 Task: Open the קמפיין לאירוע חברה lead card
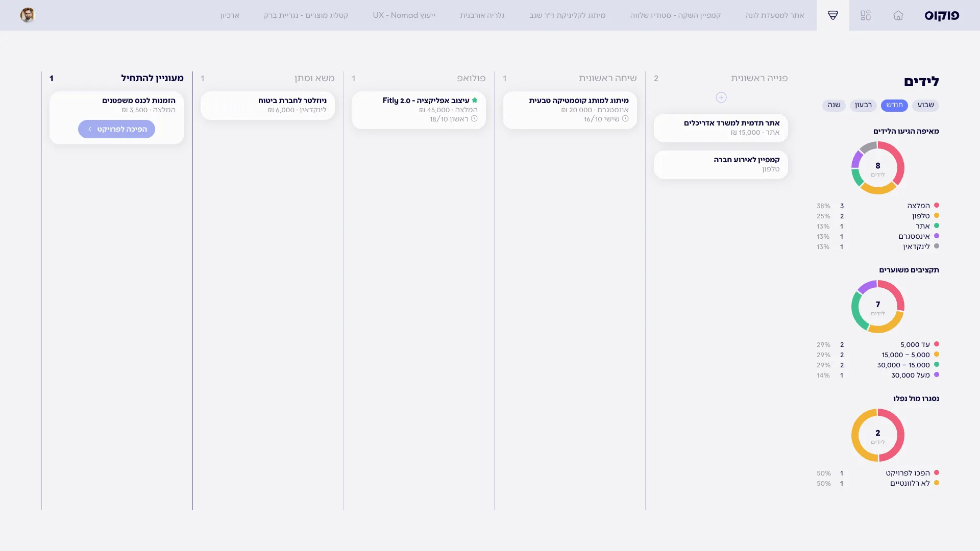point(721,164)
